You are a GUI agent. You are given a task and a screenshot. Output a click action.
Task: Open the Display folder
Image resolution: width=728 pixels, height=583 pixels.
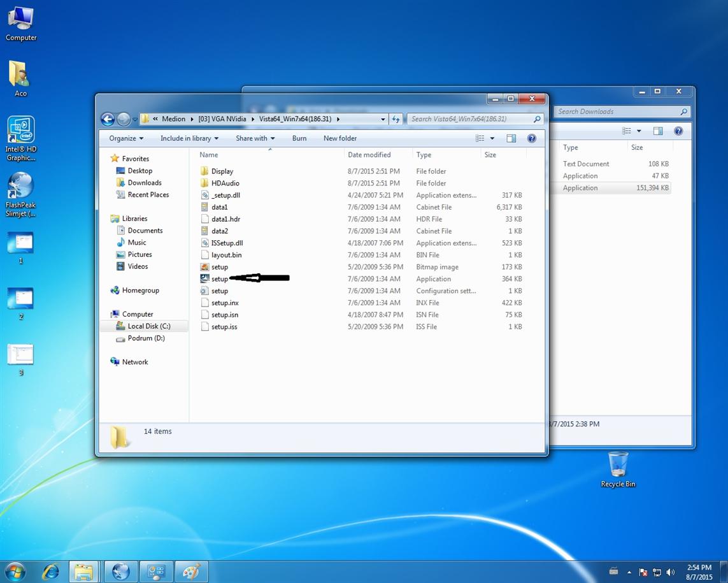pos(222,171)
